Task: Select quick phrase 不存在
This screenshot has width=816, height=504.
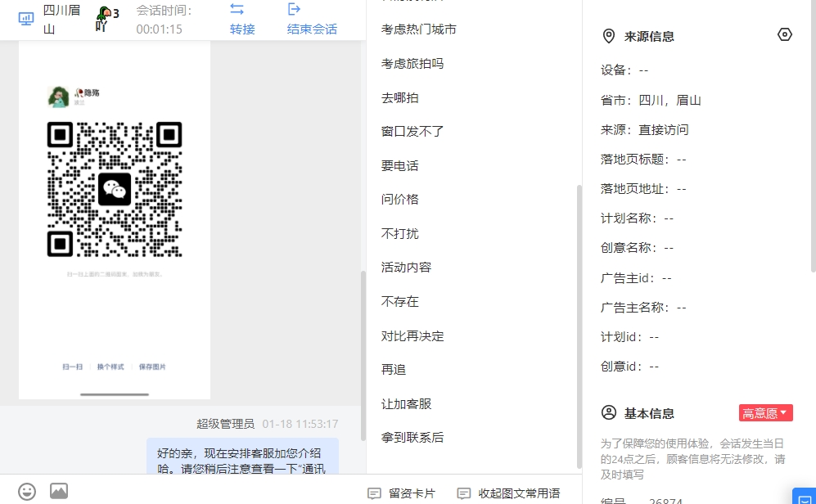Action: [399, 302]
